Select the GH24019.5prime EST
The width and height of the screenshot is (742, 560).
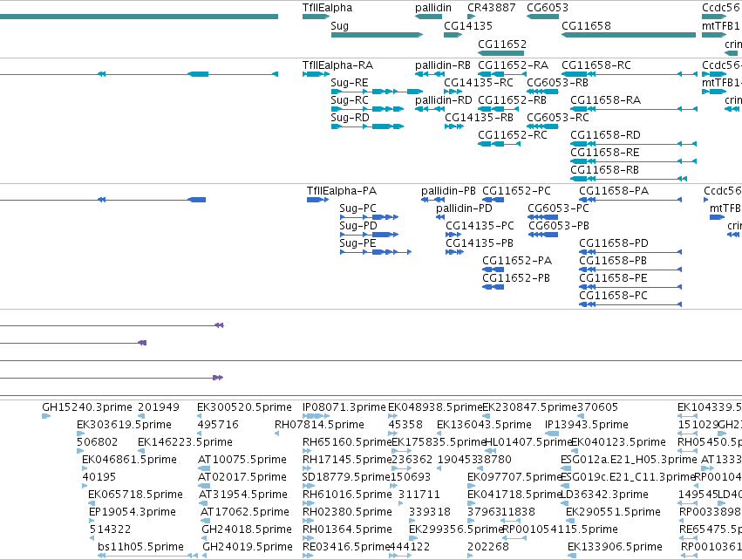pos(204,556)
